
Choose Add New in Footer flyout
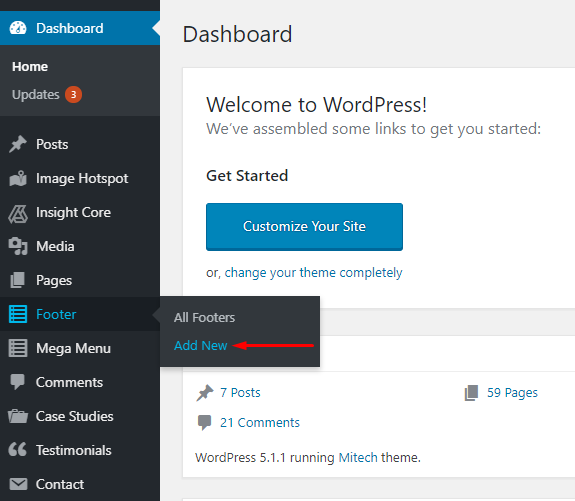tap(201, 345)
